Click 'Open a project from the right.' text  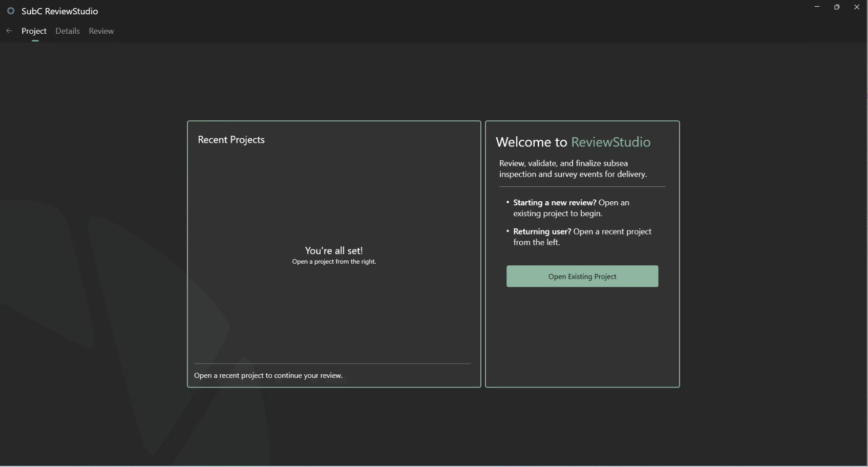point(334,262)
